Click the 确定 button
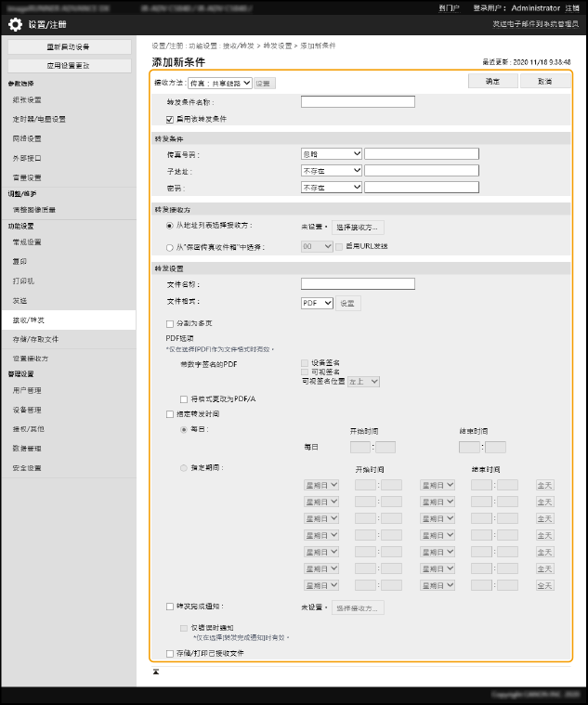Viewport: 588px width, 705px height. coord(492,82)
